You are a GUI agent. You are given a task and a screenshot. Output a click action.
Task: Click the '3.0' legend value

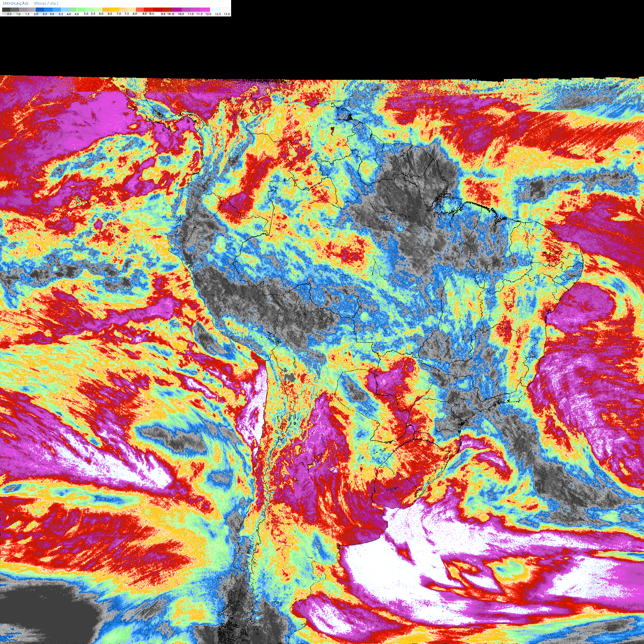tap(52, 14)
